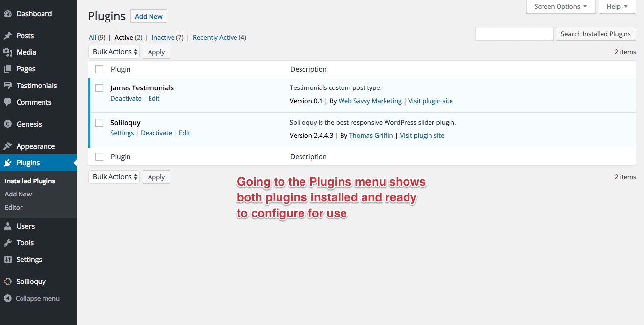Show Inactive (7) plugins filter
The image size is (644, 325).
click(x=168, y=37)
